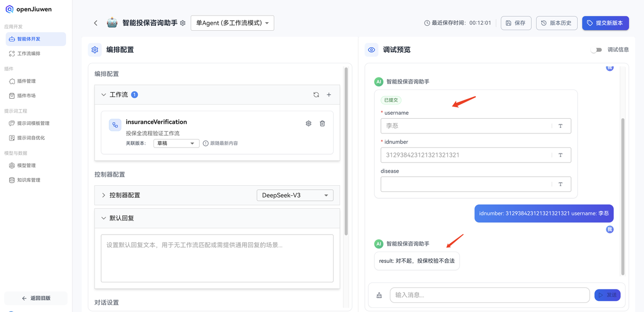Open 版本历史 panel
The image size is (644, 312).
click(556, 23)
